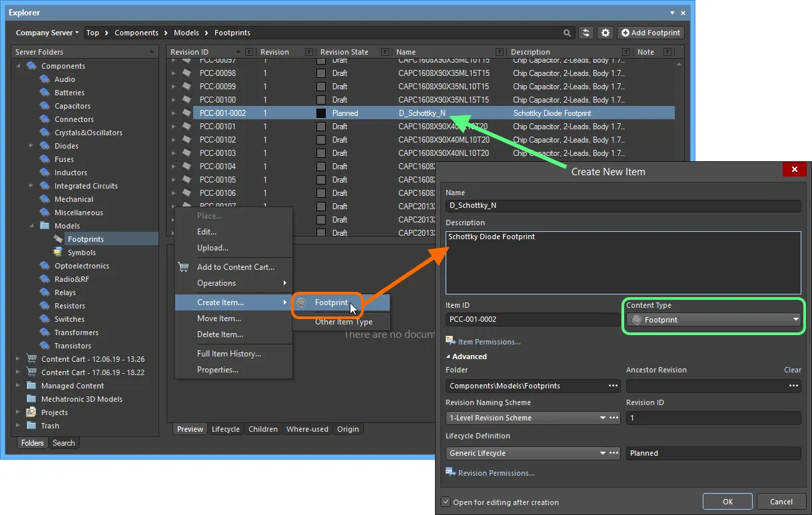
Task: Switch to the Folders tab
Action: (x=32, y=443)
